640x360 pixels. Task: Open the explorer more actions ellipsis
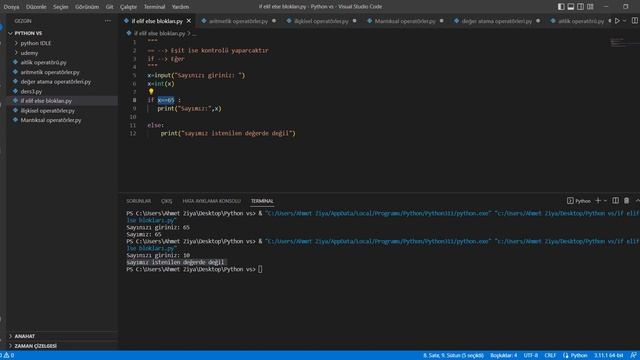108,21
